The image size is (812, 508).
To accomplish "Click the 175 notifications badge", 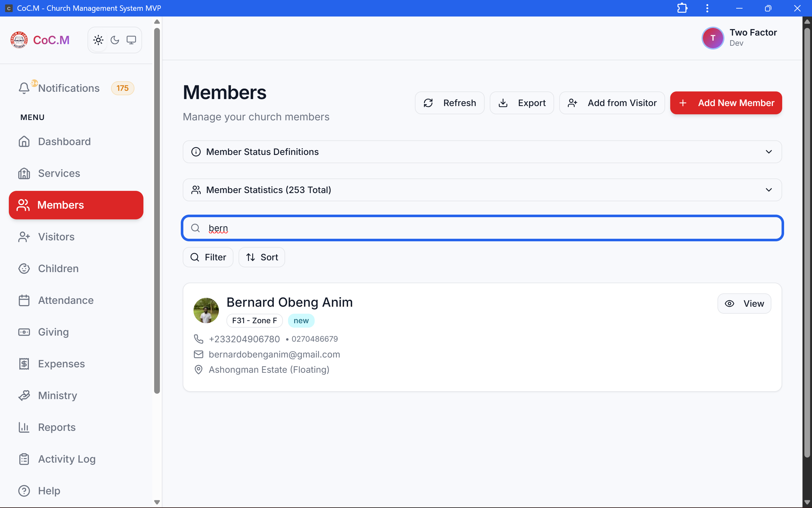I will (122, 88).
